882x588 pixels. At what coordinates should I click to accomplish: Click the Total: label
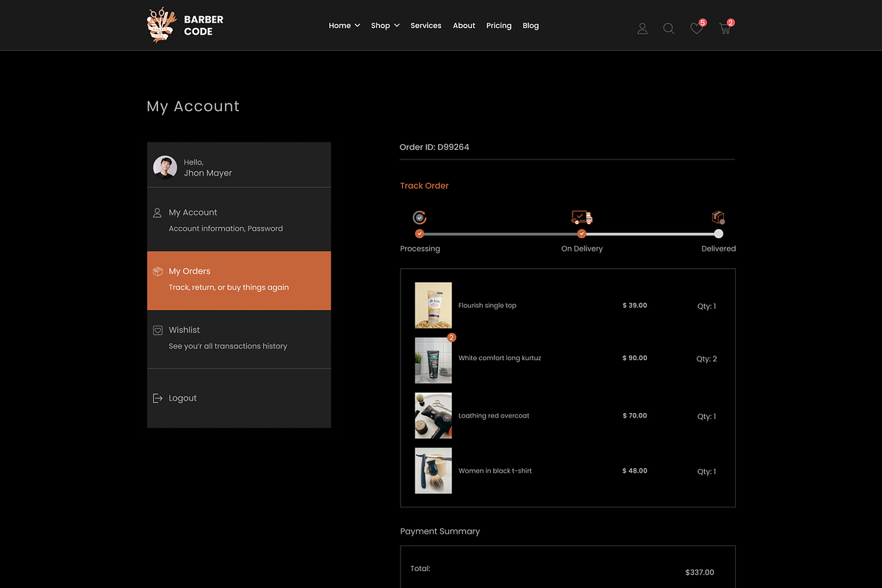(420, 568)
